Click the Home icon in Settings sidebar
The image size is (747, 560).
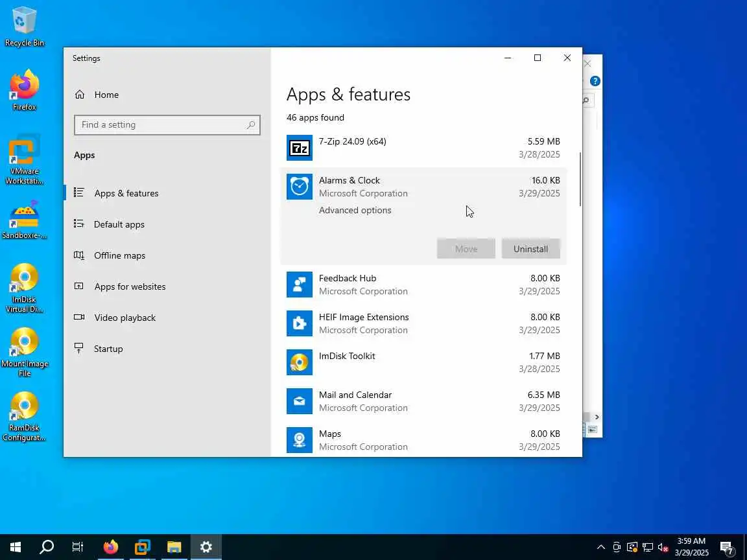pyautogui.click(x=80, y=94)
